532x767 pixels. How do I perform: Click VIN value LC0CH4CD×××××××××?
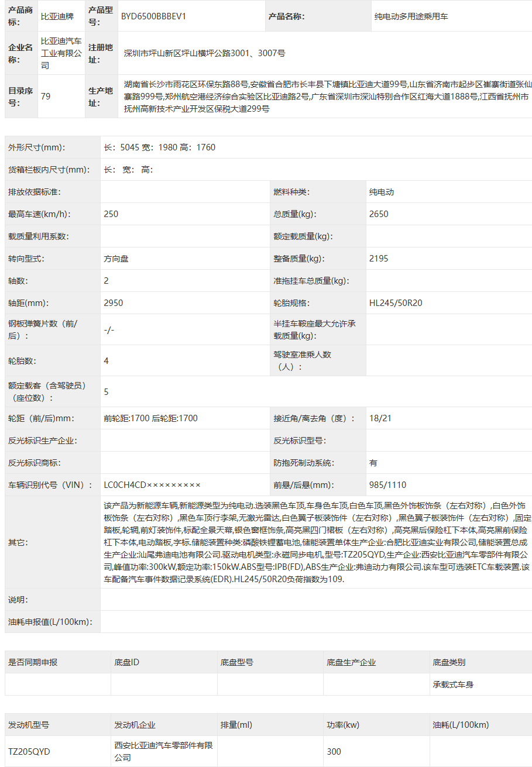(x=152, y=485)
